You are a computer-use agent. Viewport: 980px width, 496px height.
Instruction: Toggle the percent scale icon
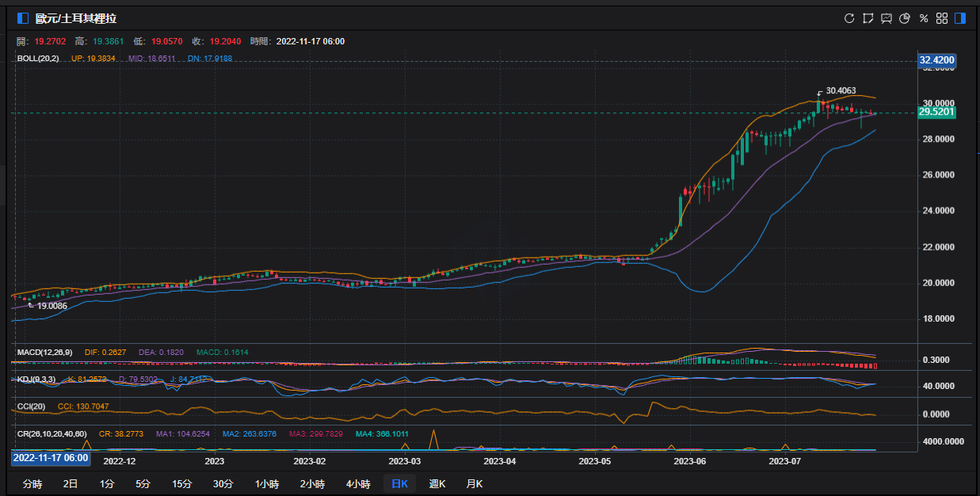[923, 18]
